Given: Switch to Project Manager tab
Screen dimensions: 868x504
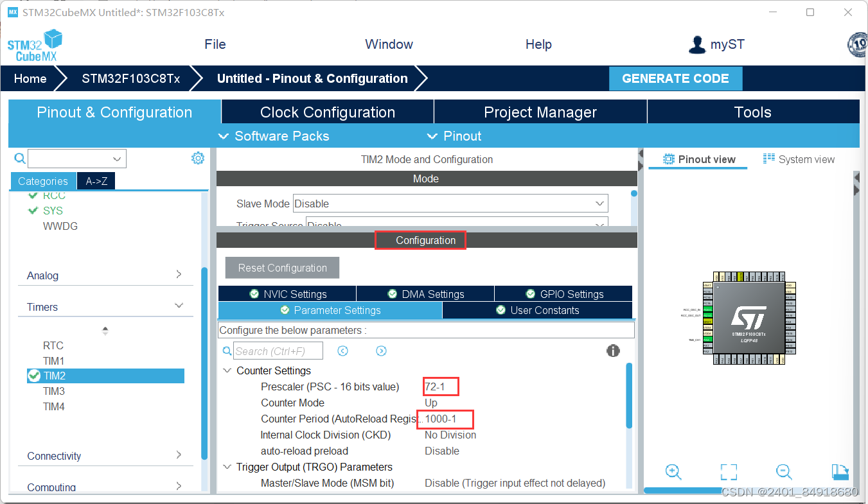Looking at the screenshot, I should click(540, 112).
